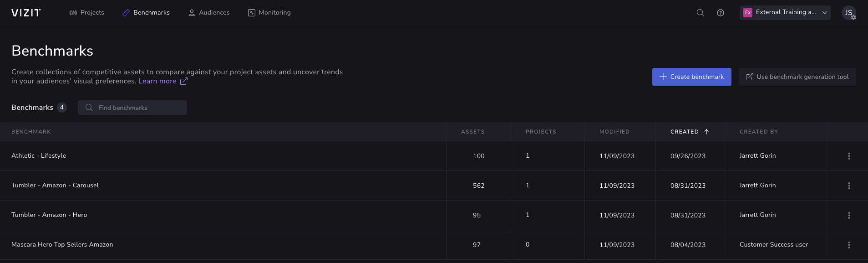Click the Learn more external link icon
Viewport: 868px width, 263px height.
click(184, 81)
